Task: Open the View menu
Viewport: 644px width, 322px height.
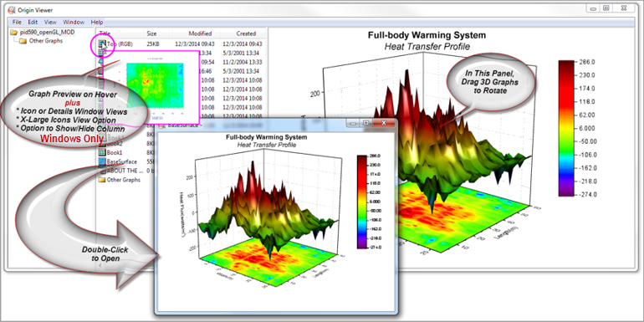Action: coord(50,23)
